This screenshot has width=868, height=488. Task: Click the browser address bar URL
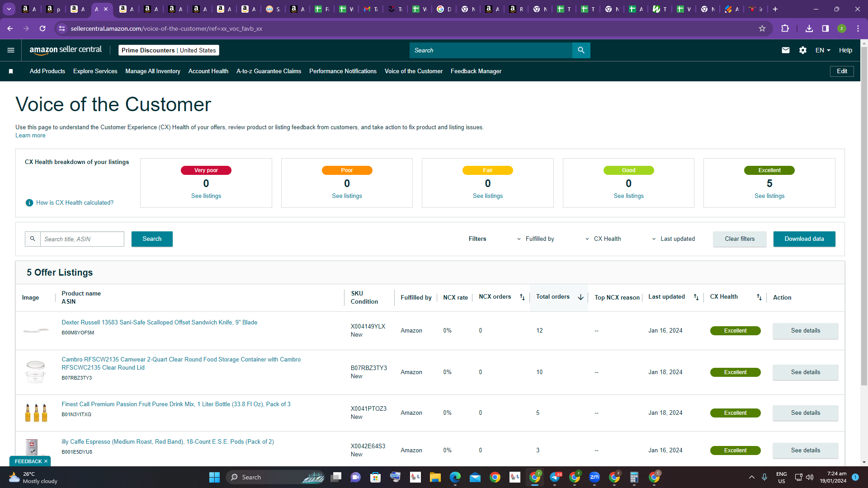pyautogui.click(x=166, y=28)
